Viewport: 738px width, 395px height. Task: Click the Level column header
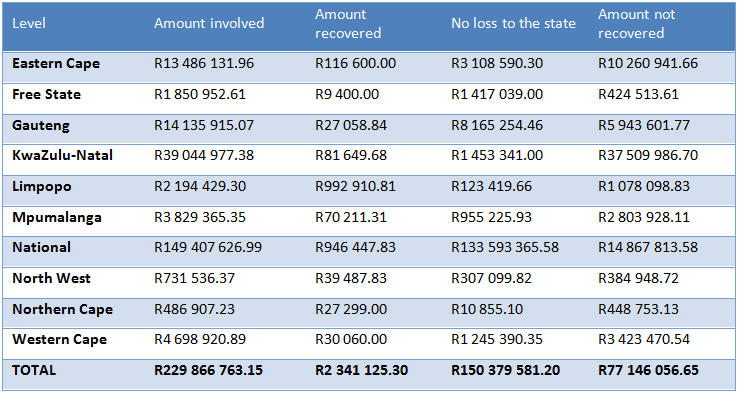[x=29, y=24]
